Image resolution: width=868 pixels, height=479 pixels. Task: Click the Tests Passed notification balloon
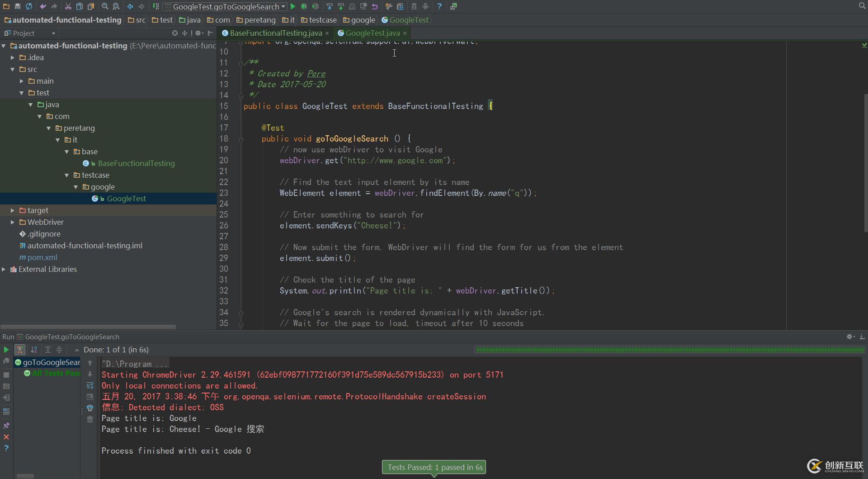click(434, 467)
